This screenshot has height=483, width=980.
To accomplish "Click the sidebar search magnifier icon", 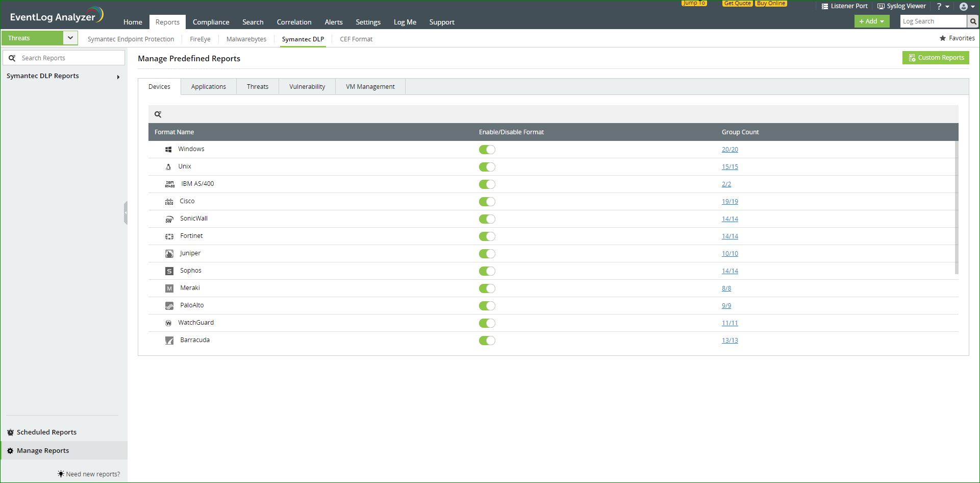I will [x=12, y=58].
